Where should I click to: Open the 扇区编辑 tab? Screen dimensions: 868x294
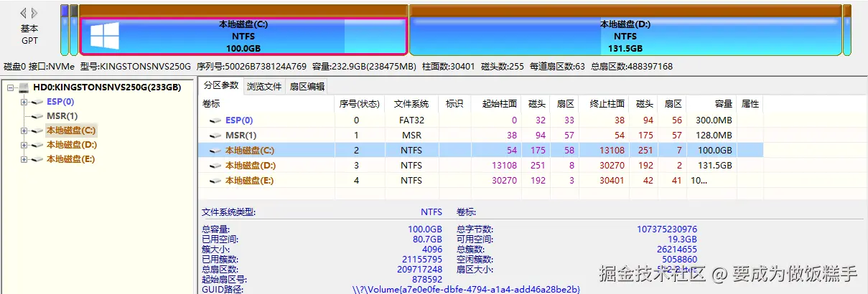pos(307,87)
